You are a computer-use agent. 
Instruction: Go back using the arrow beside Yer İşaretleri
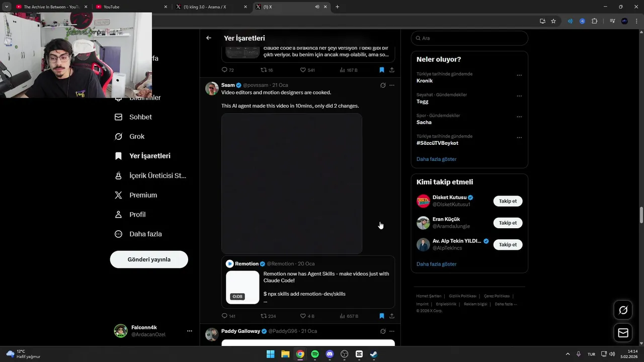coord(208,38)
